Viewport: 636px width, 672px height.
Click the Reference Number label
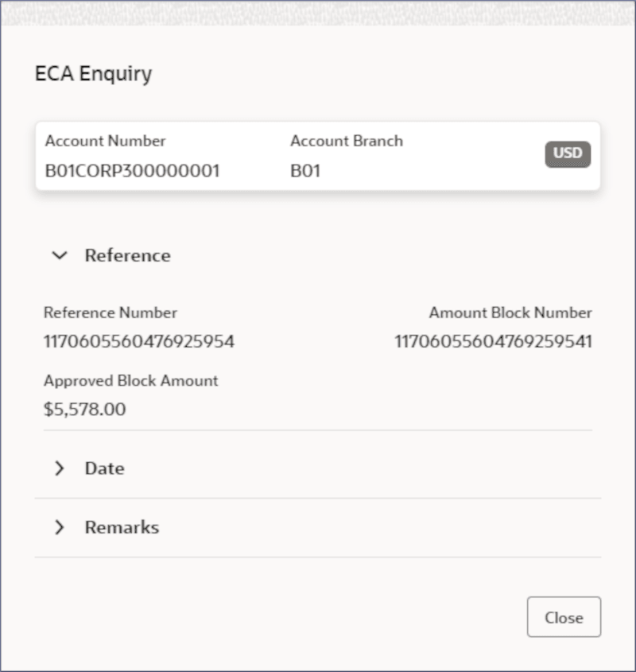(111, 313)
